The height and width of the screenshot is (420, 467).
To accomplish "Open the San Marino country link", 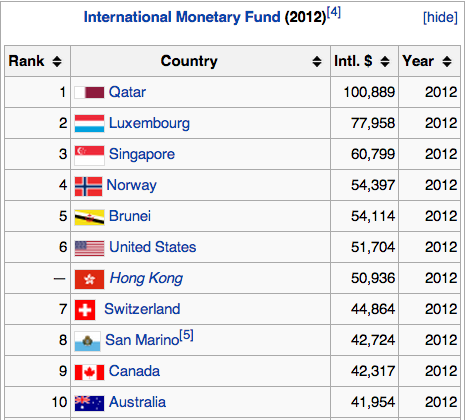I will (142, 340).
